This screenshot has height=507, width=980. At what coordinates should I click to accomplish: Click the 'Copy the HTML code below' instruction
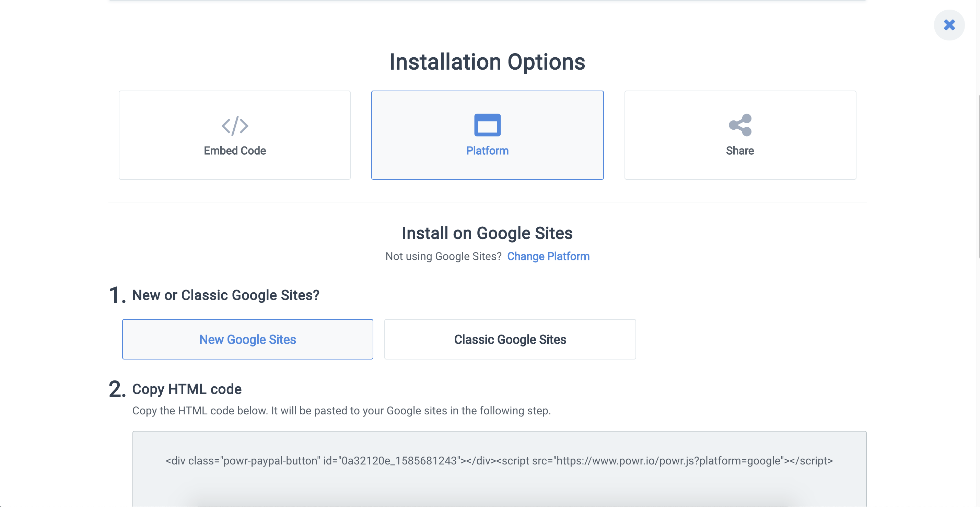tap(342, 411)
